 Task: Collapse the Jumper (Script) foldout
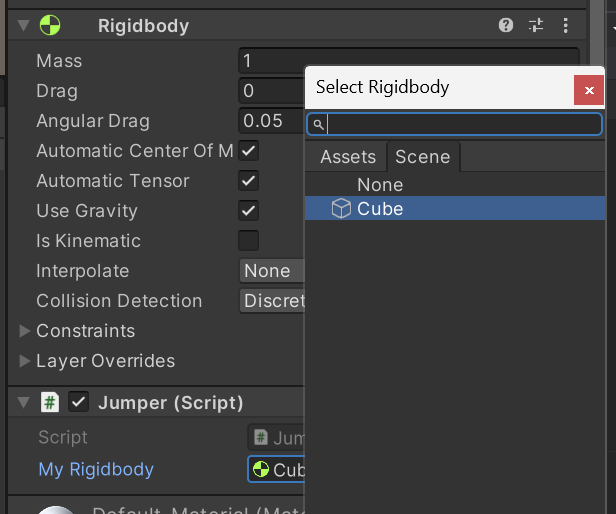click(24, 402)
